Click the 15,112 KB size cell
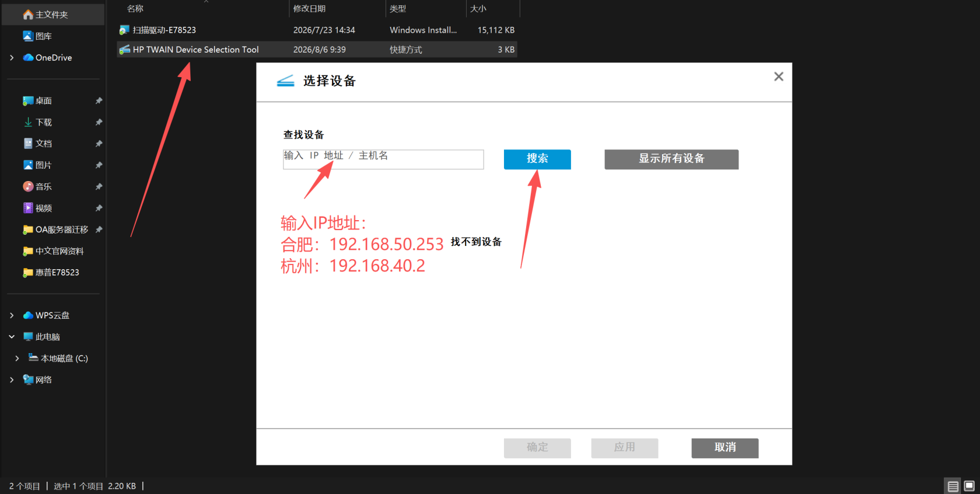 pos(496,30)
